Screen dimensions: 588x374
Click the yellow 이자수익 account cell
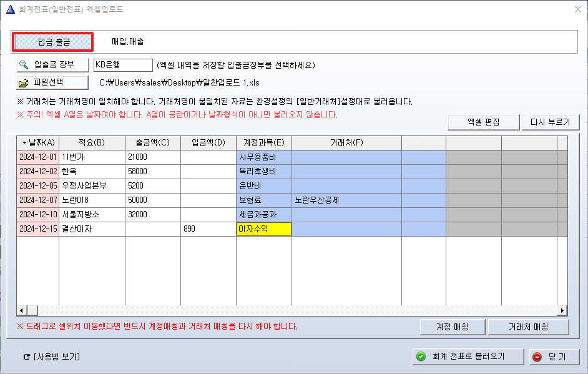tap(264, 229)
